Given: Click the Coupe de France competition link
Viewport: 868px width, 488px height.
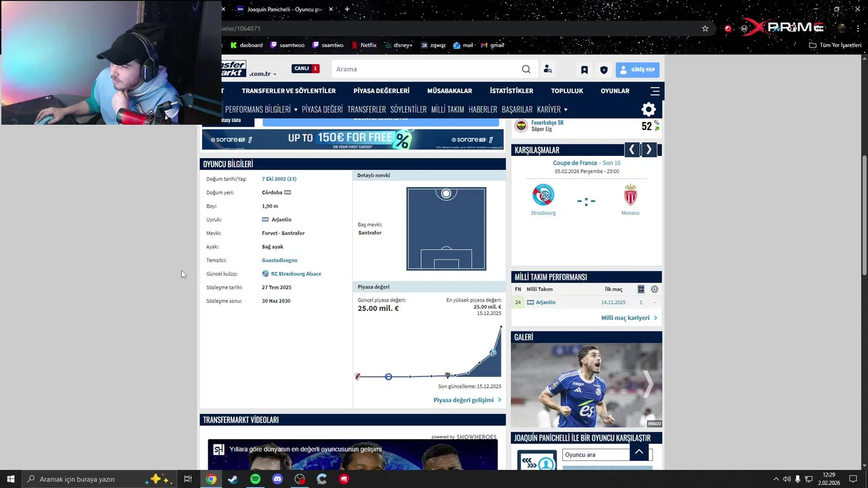Looking at the screenshot, I should pos(575,163).
